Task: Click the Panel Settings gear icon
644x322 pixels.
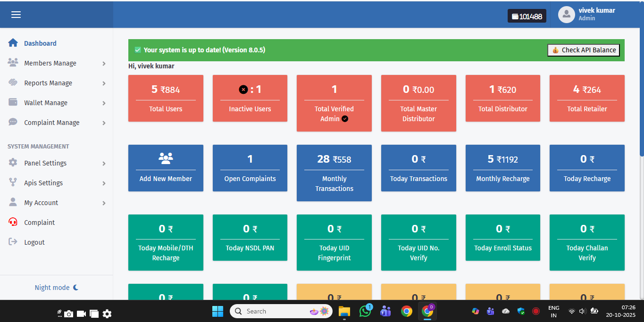Action: point(13,163)
